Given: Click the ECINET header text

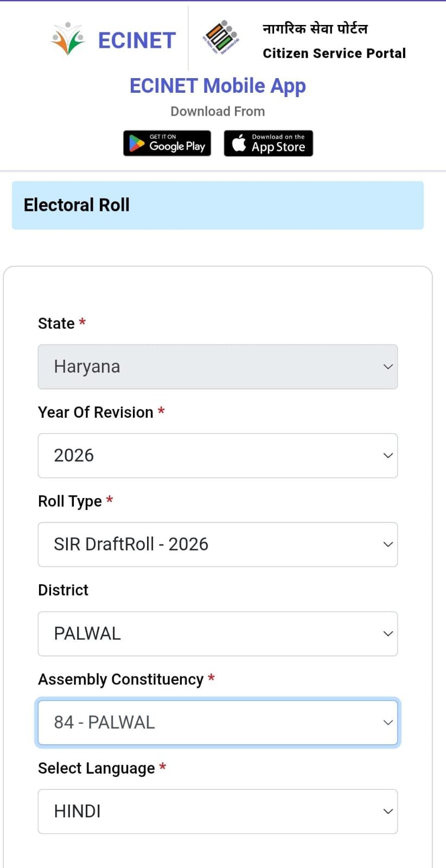Looking at the screenshot, I should click(137, 40).
